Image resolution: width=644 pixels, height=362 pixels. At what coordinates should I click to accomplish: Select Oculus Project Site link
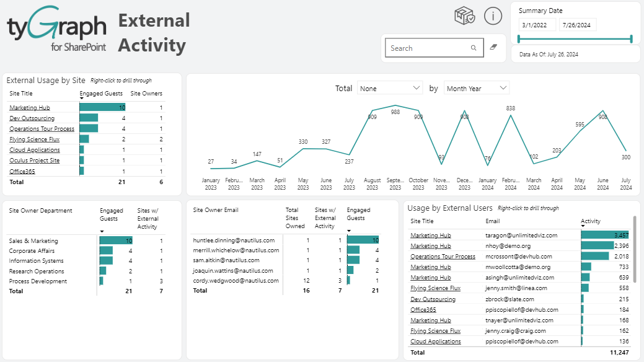tap(35, 161)
